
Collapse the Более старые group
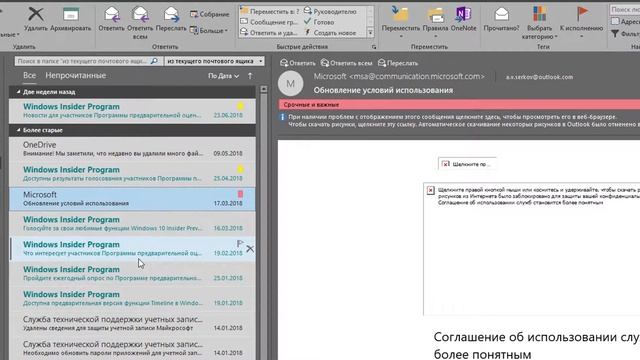click(x=18, y=130)
